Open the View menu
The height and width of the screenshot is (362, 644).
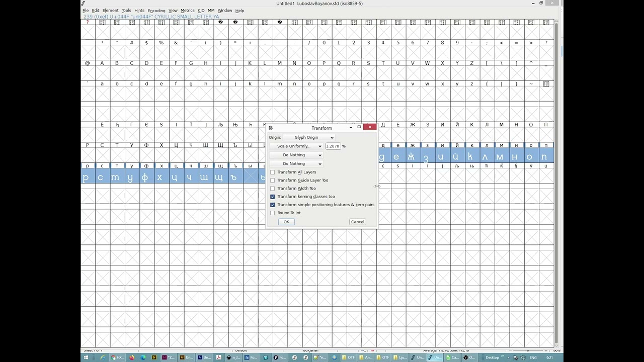[173, 10]
